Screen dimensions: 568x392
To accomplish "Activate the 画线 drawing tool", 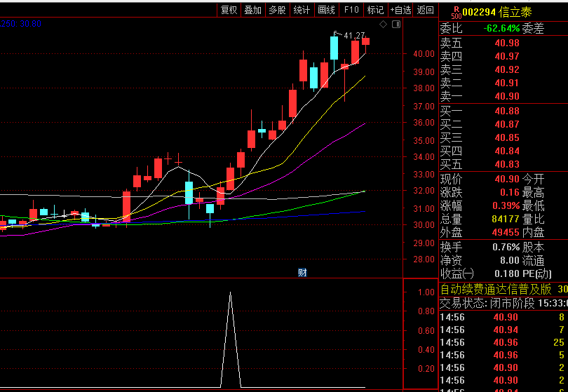I will (326, 10).
